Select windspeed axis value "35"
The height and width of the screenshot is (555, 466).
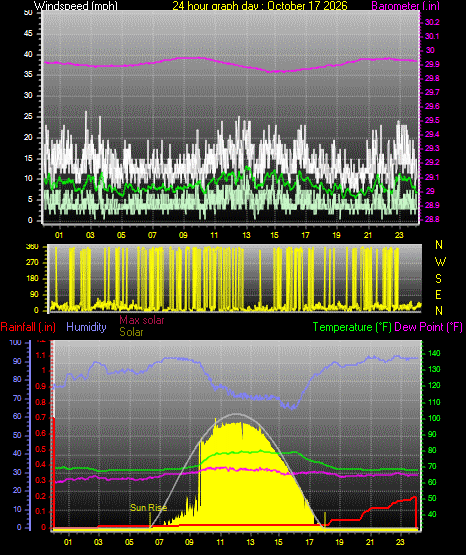pos(28,75)
